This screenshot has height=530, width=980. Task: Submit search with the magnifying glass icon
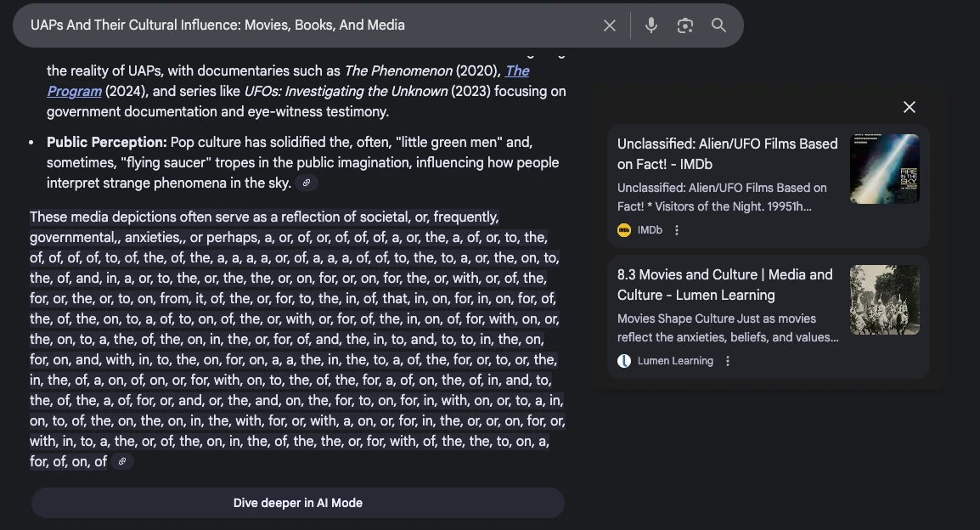pos(718,25)
